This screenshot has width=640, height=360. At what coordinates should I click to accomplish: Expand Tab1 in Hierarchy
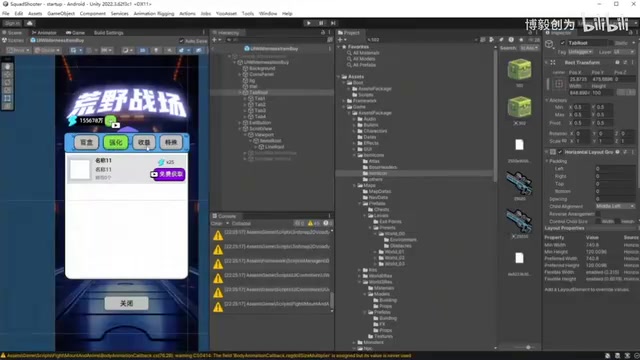tap(245, 98)
